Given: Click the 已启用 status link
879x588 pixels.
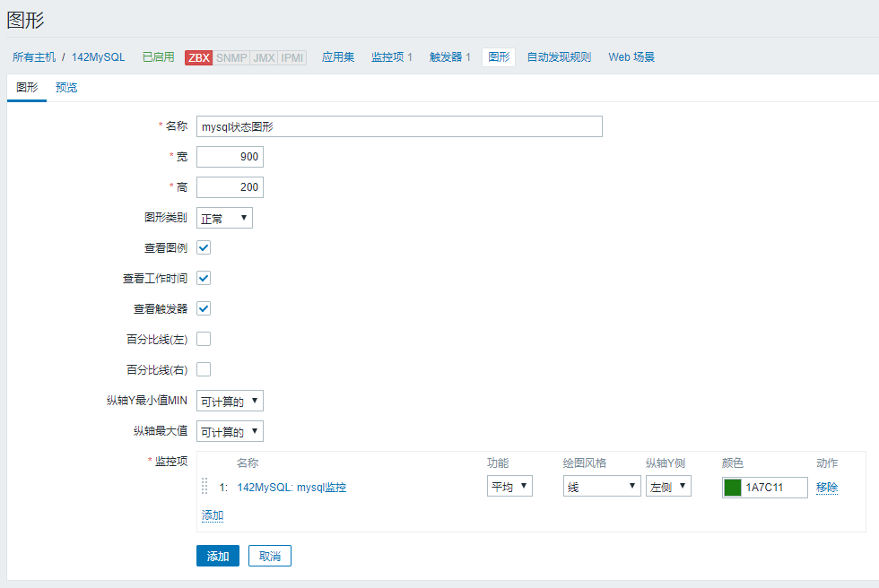Looking at the screenshot, I should tap(159, 57).
